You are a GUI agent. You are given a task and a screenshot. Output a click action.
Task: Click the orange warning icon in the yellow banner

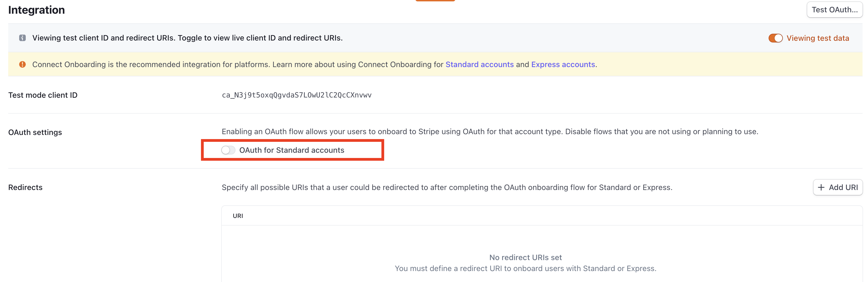pos(22,64)
